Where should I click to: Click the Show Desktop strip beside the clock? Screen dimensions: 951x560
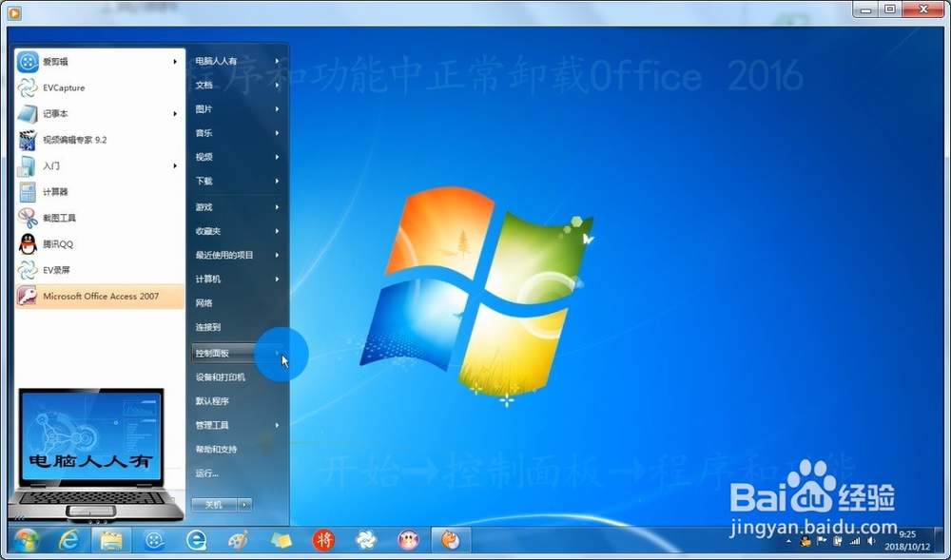click(939, 539)
